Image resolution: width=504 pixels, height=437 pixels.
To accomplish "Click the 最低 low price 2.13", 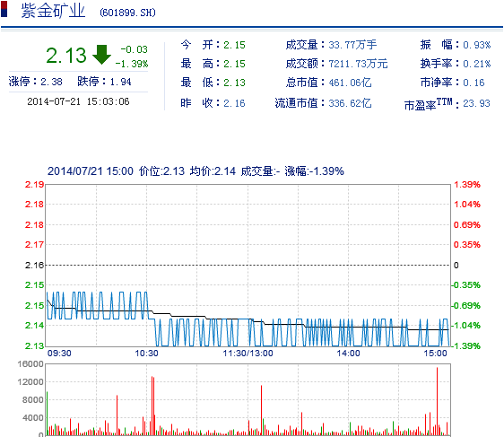I will pos(234,83).
